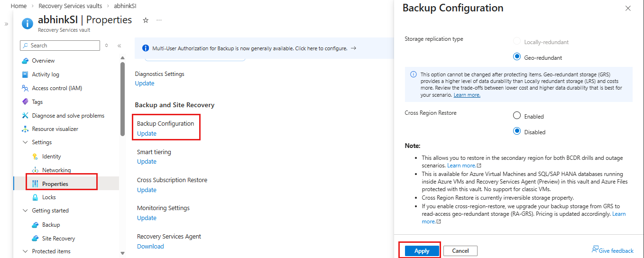Click the Identity key icon
This screenshot has height=258, width=644.
click(x=35, y=157)
